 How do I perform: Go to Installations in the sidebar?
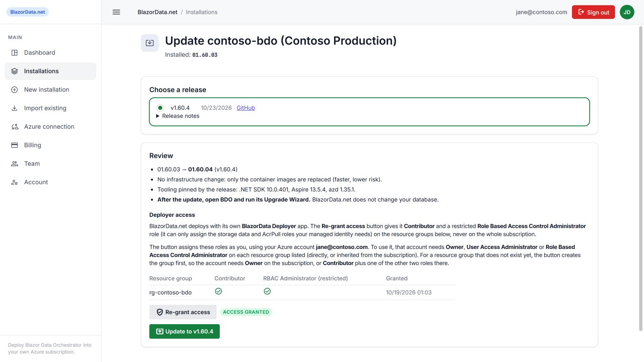(x=50, y=71)
